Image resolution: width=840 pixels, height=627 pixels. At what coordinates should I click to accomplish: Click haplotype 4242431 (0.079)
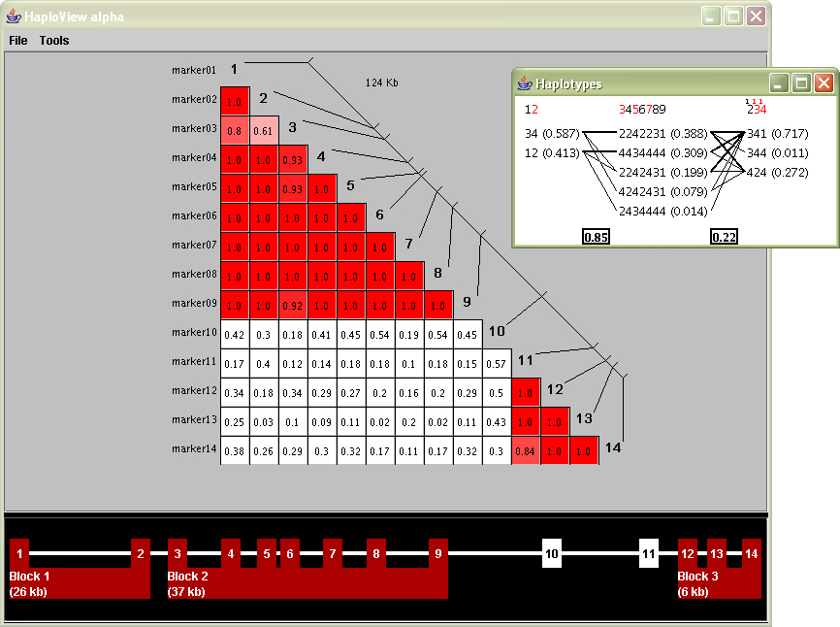[x=663, y=192]
